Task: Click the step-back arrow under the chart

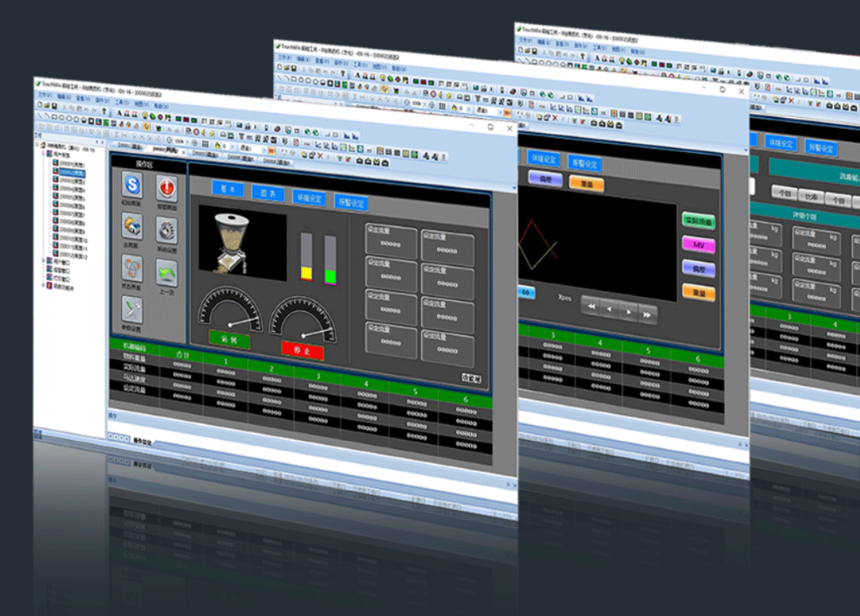Action: pyautogui.click(x=609, y=309)
